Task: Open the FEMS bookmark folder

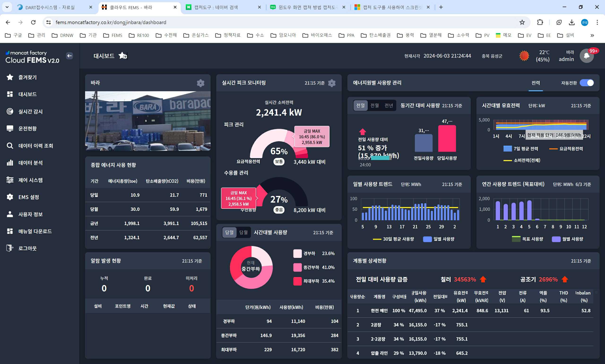Action: click(112, 35)
